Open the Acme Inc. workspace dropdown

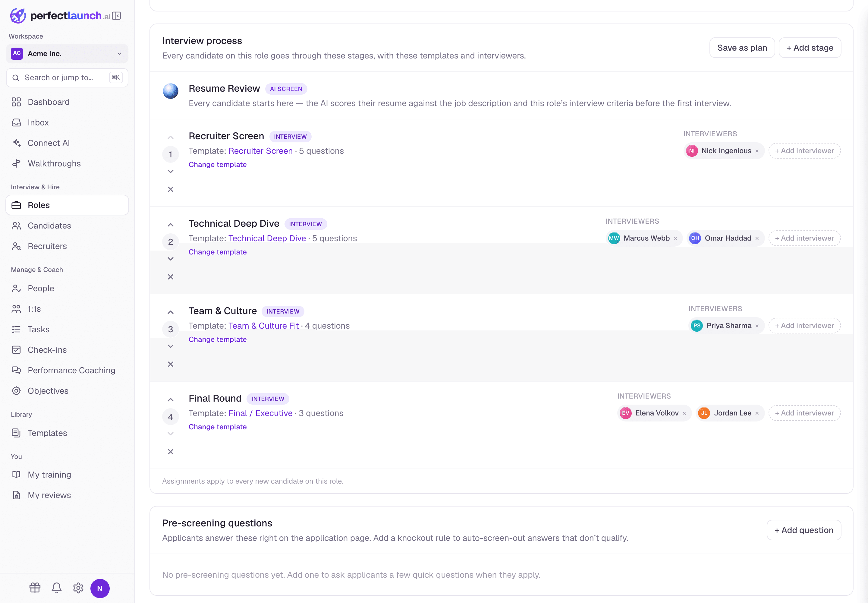point(67,54)
